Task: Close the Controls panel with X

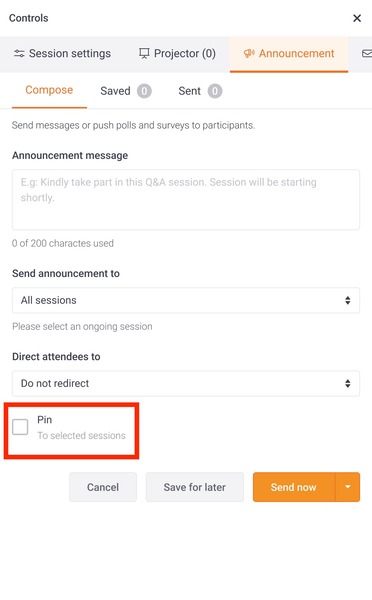Action: pyautogui.click(x=357, y=18)
